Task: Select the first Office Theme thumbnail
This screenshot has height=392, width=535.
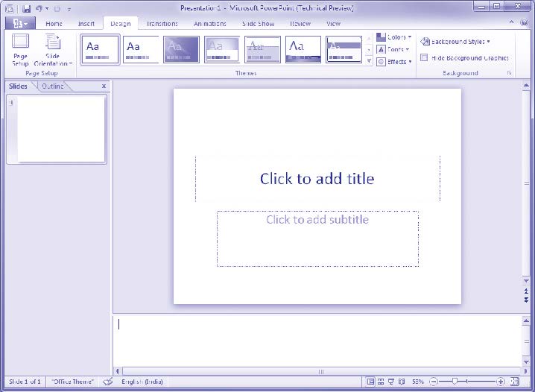Action: [x=100, y=49]
